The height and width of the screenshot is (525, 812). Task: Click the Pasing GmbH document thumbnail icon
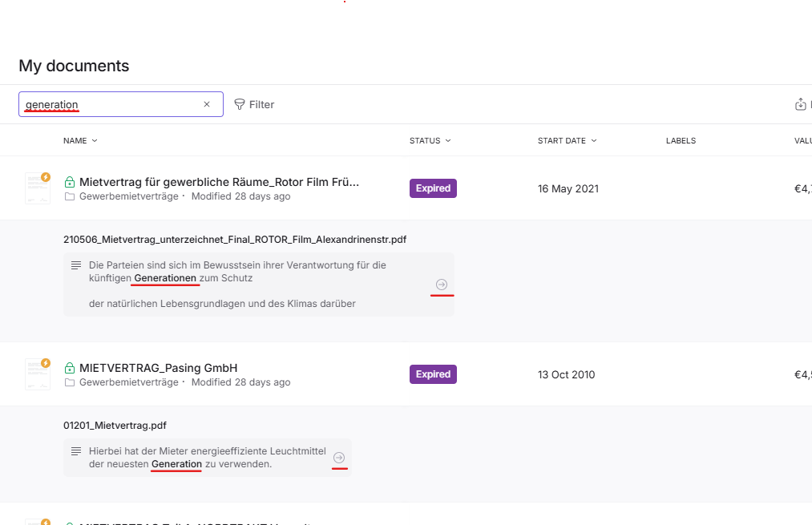point(37,374)
